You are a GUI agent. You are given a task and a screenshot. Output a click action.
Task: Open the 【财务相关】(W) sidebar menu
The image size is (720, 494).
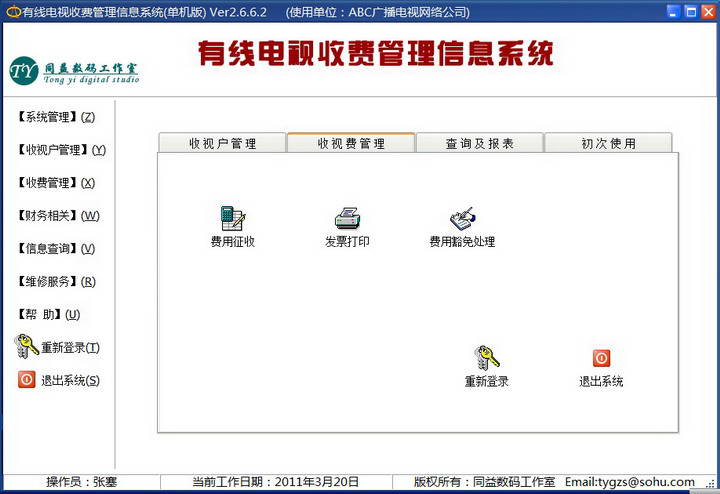(x=58, y=215)
